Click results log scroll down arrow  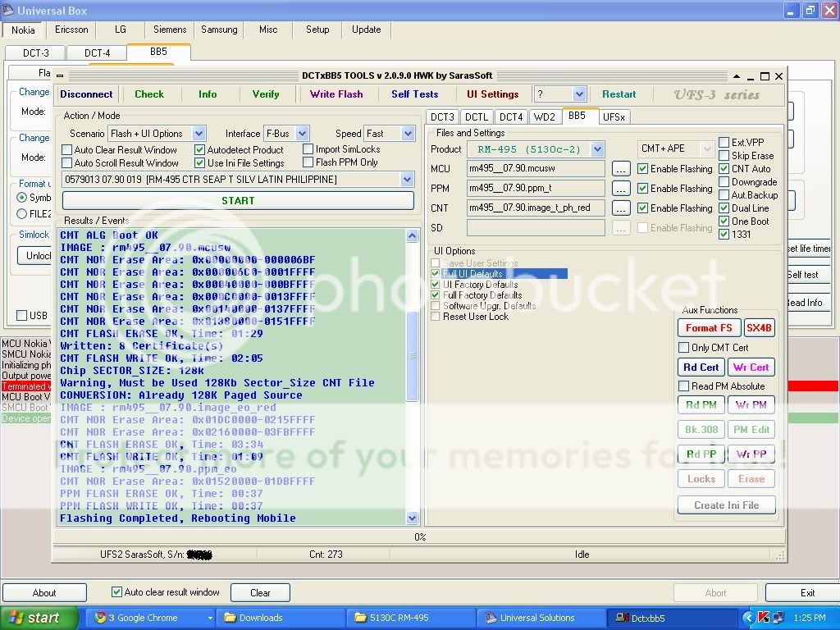point(412,518)
